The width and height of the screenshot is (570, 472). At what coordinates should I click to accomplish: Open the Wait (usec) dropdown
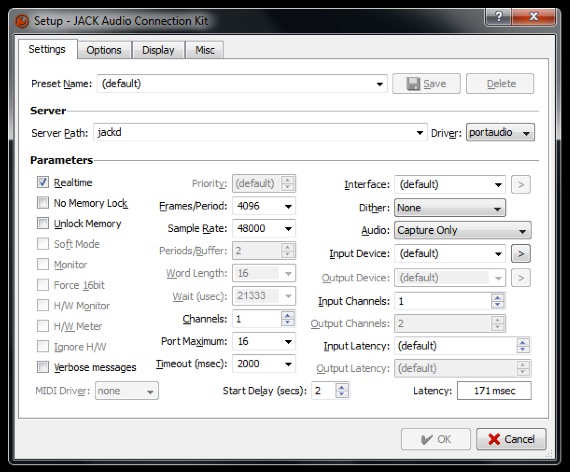(264, 296)
